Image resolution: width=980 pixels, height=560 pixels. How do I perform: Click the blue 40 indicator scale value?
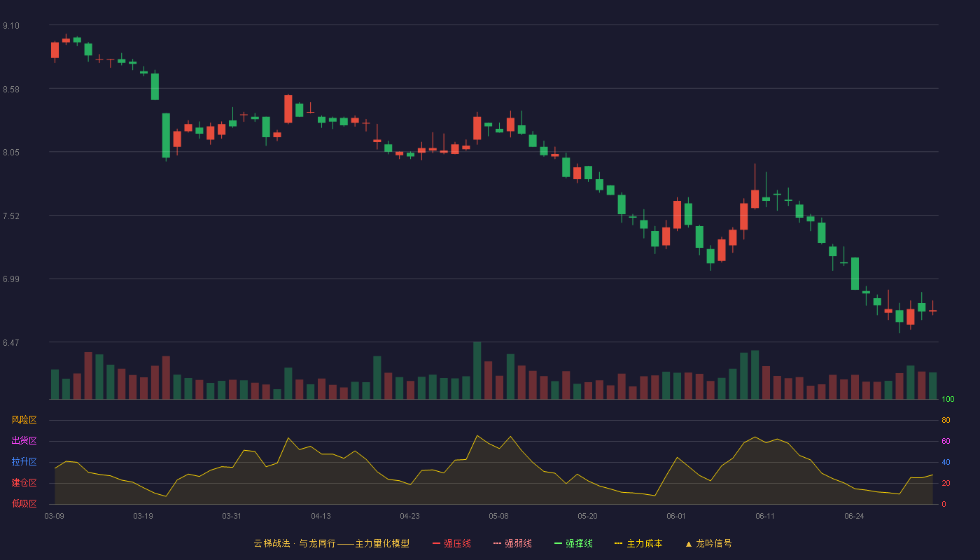946,463
